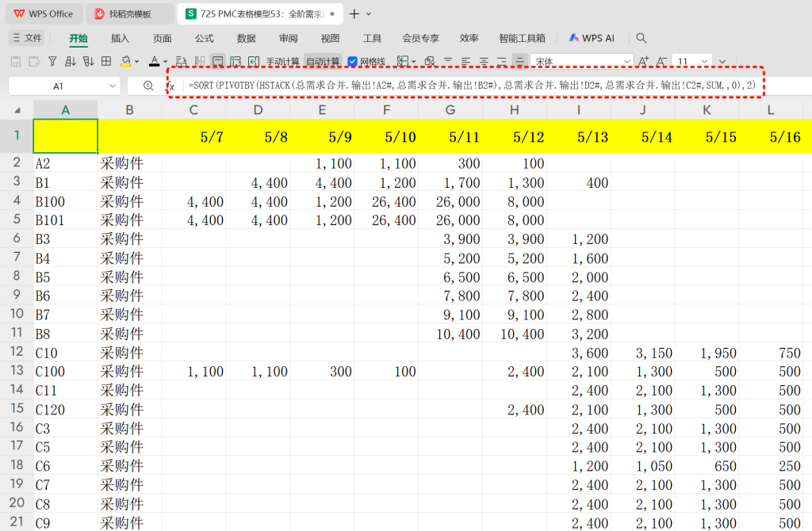Click the select-all corner triangle
Image resolution: width=812 pixels, height=531 pixels.
coord(17,110)
